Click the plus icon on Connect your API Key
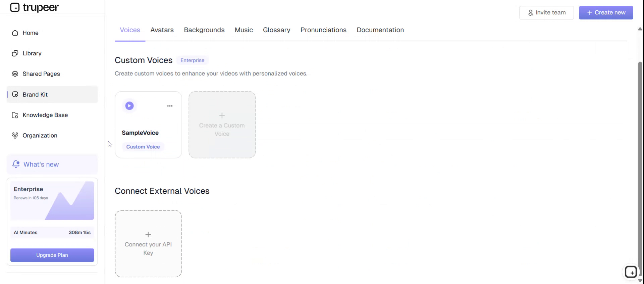 [148, 235]
